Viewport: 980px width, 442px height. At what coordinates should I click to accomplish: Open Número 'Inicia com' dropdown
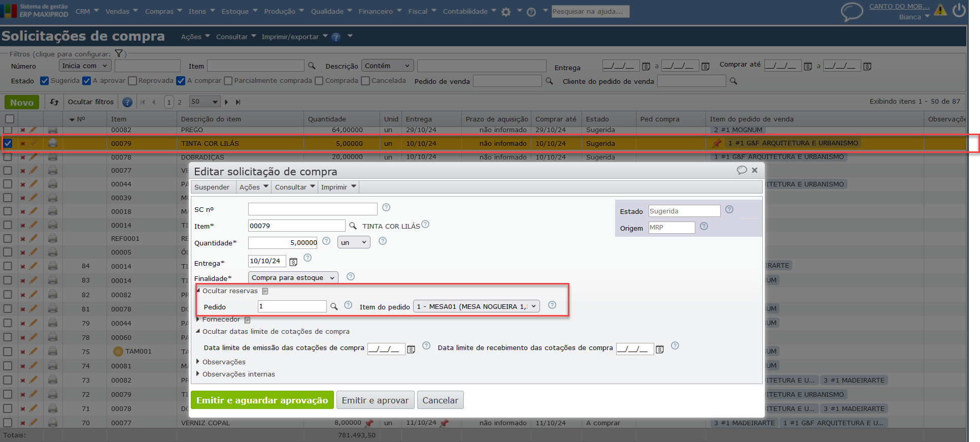pos(85,66)
